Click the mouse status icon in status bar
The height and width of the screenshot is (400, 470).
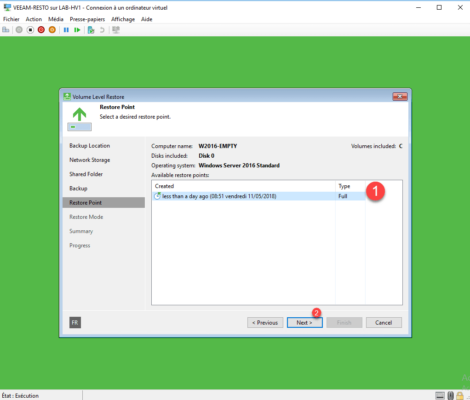pyautogui.click(x=450, y=396)
